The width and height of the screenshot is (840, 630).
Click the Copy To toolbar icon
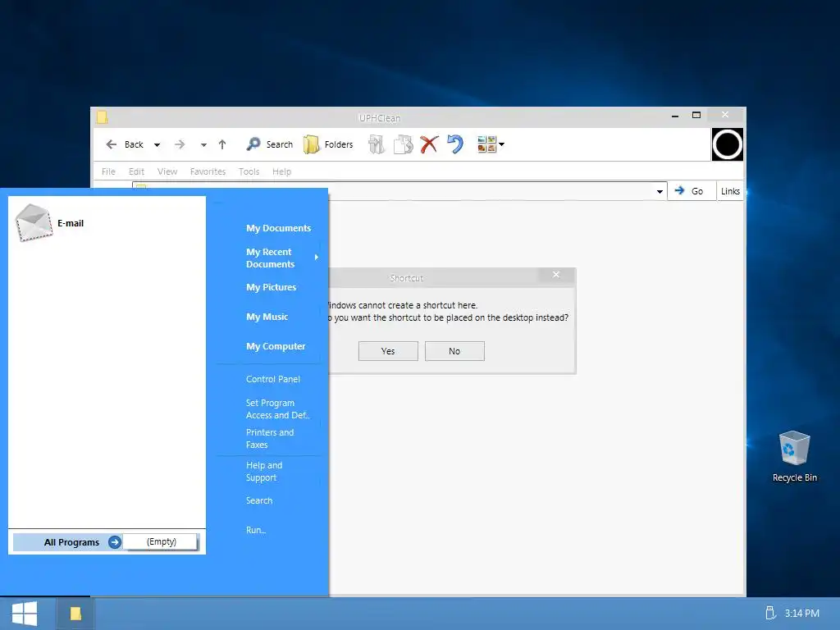tap(403, 144)
